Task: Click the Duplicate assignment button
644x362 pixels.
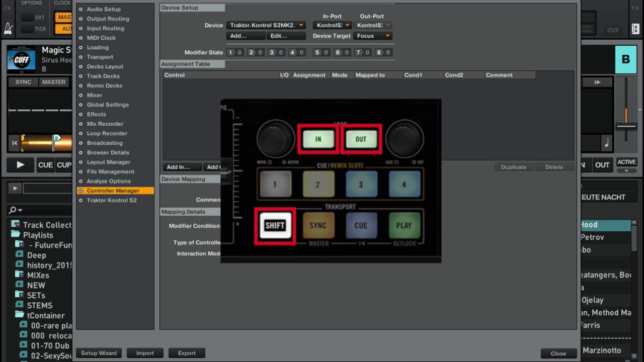Action: click(x=514, y=167)
